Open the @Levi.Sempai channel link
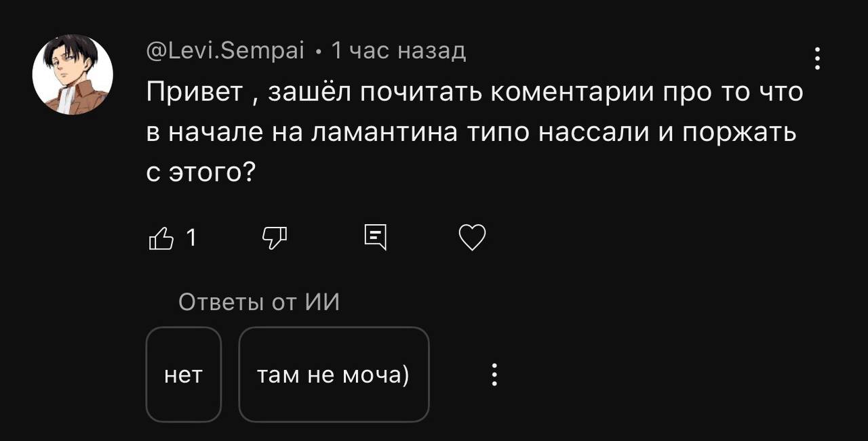 pyautogui.click(x=225, y=51)
